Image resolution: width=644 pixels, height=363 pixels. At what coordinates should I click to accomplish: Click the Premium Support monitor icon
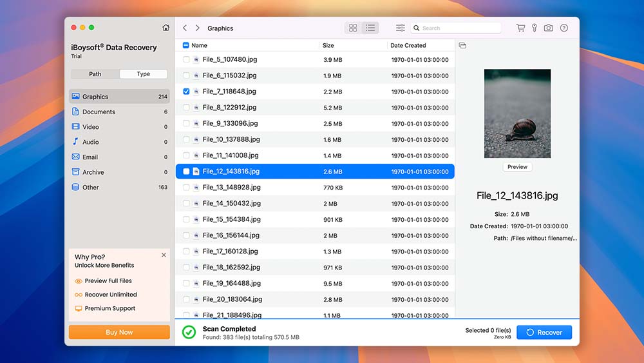point(79,308)
